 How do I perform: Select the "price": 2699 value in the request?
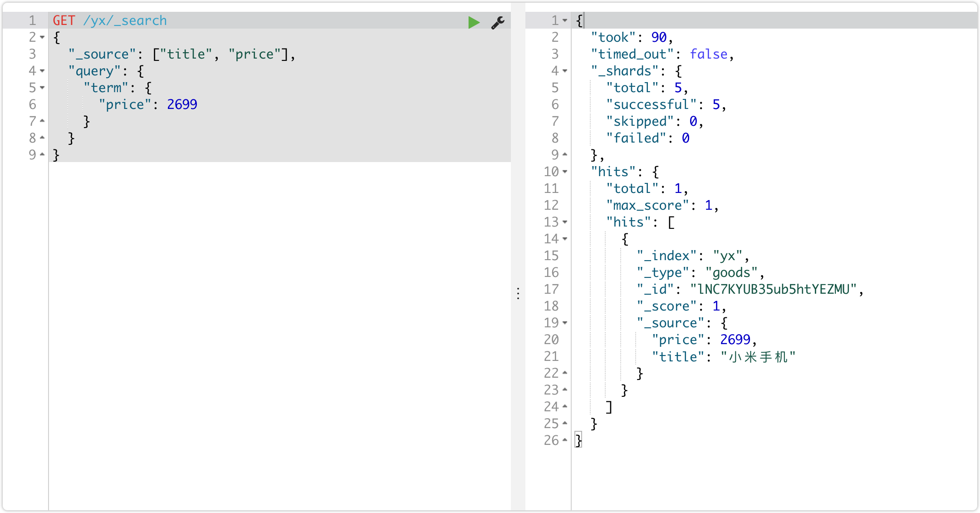181,104
